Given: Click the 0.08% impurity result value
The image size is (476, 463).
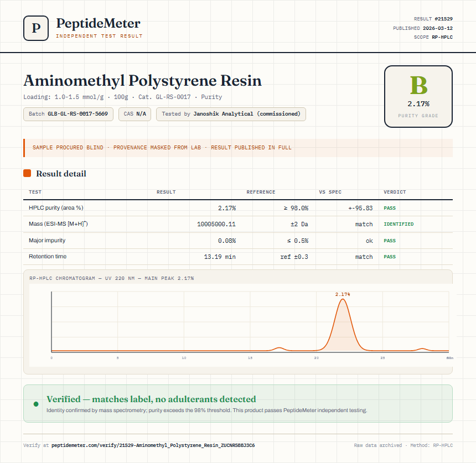Looking at the screenshot, I should click(227, 241).
